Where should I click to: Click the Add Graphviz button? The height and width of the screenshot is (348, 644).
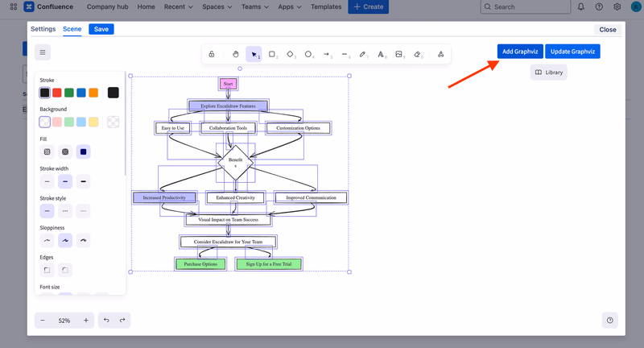(520, 52)
